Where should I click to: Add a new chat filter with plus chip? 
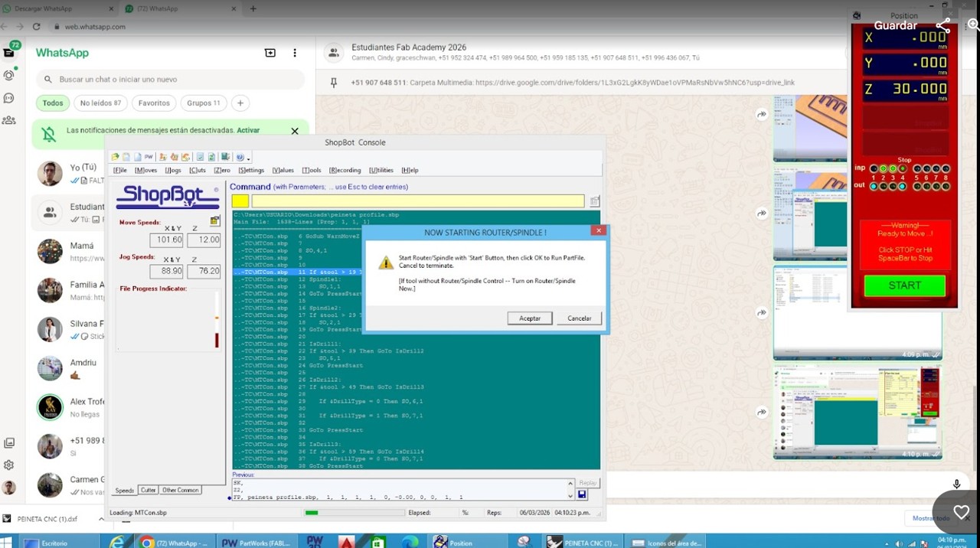point(240,103)
